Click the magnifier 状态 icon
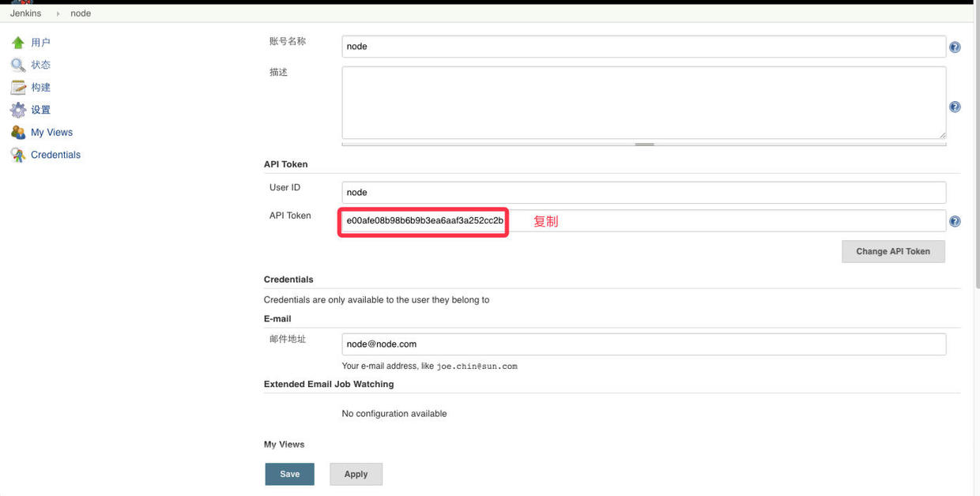 [18, 65]
